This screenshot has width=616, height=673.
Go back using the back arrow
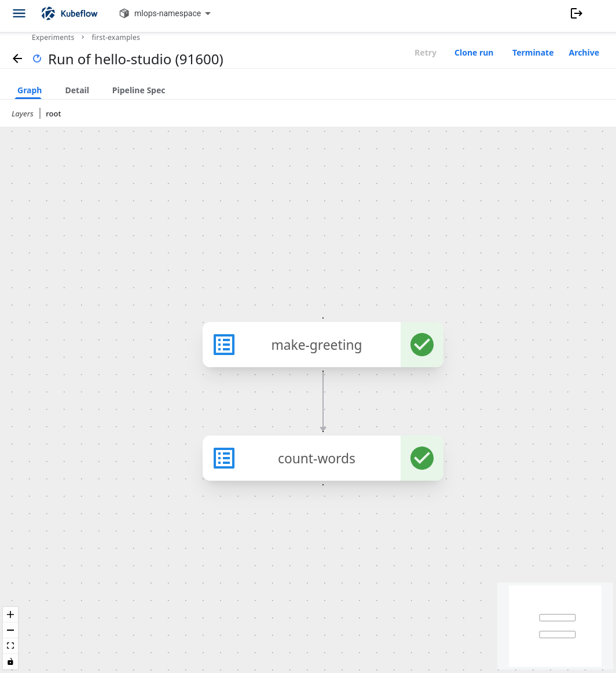[x=17, y=59]
